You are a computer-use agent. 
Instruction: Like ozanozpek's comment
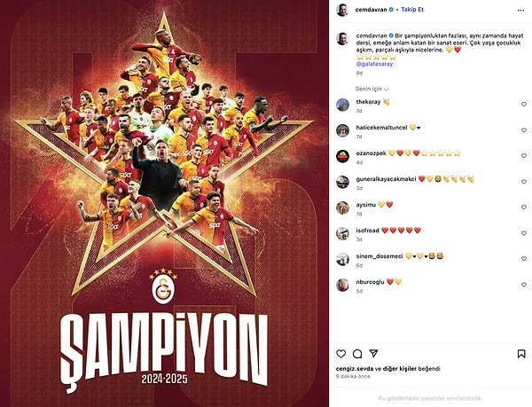523,156
